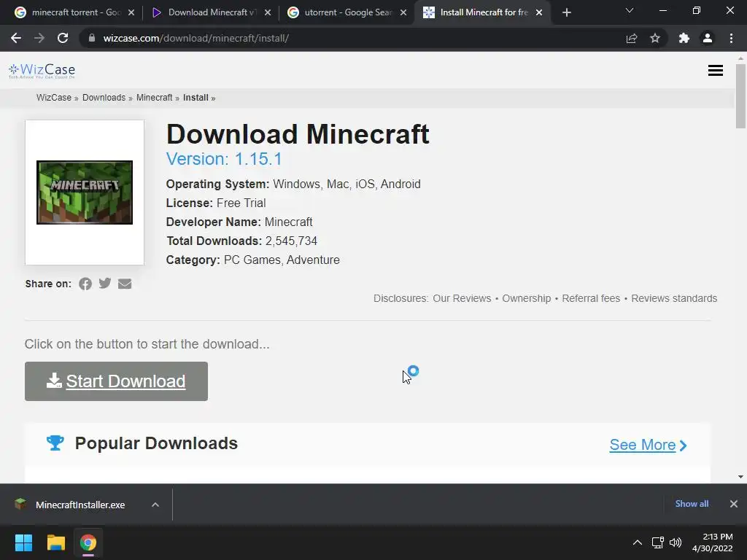
Task: Open File Explorer from the taskbar
Action: (55, 542)
